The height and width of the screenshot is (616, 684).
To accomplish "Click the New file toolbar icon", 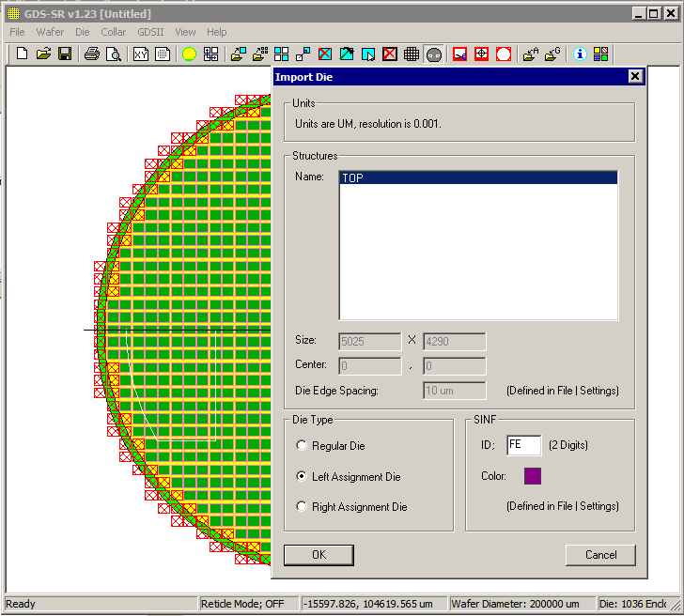I will [22, 54].
